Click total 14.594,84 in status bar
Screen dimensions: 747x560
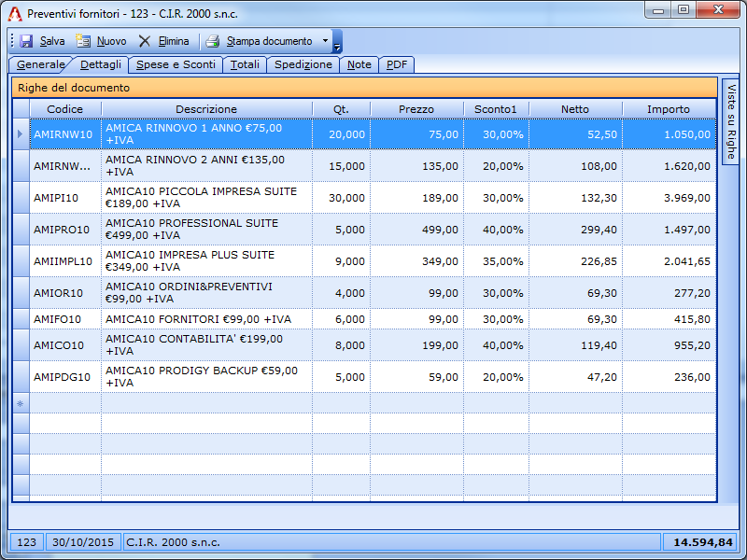click(699, 542)
